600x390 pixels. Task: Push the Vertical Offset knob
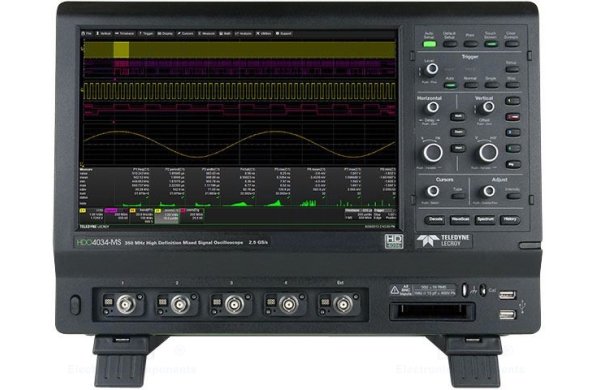(x=488, y=107)
